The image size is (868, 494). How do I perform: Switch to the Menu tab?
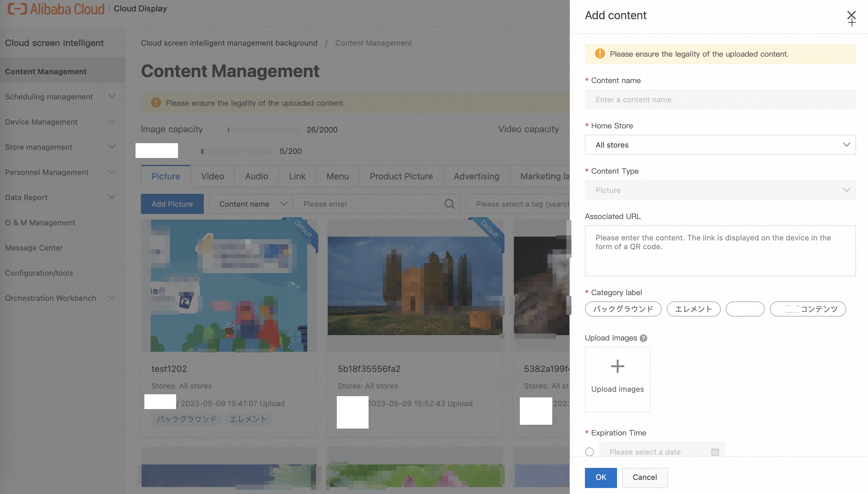pos(337,176)
